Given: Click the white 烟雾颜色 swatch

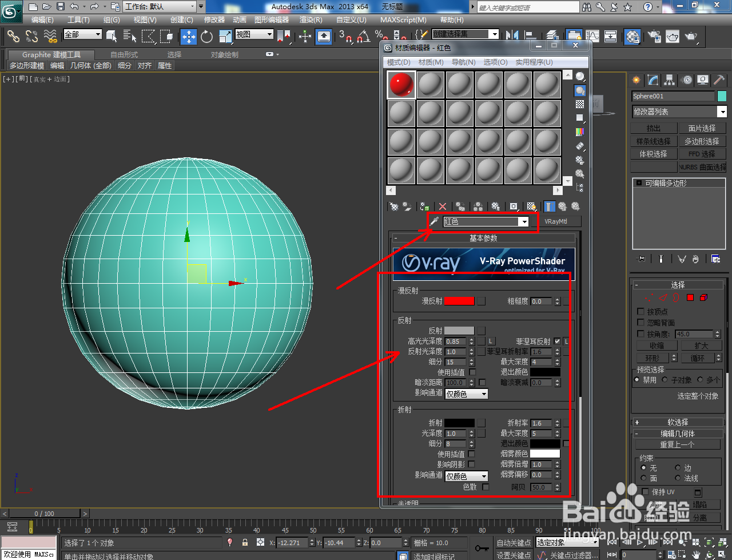Looking at the screenshot, I should click(x=545, y=454).
